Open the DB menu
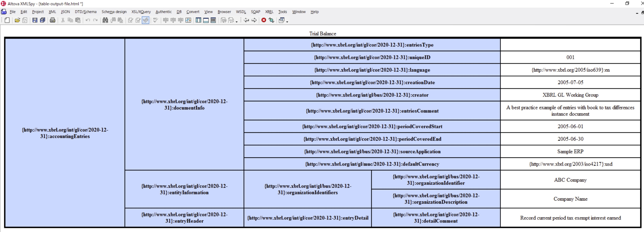Screen dimensions: 644x232 point(179,12)
